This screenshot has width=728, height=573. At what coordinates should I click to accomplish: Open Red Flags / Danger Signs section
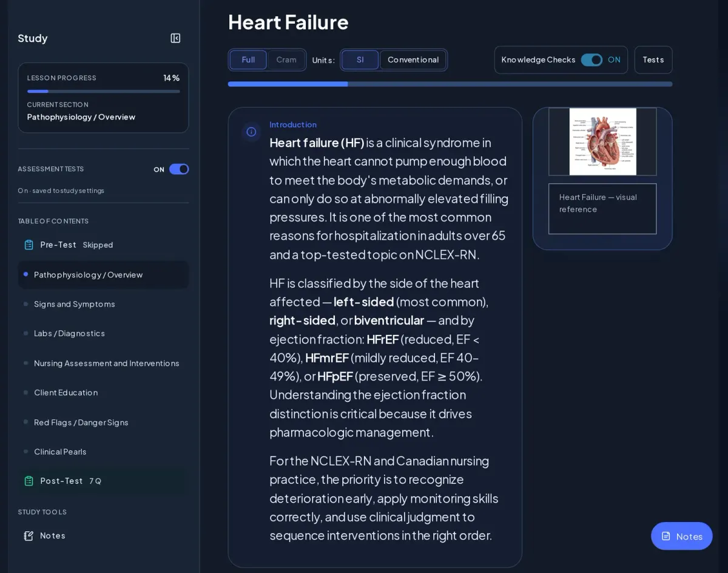(x=103, y=422)
